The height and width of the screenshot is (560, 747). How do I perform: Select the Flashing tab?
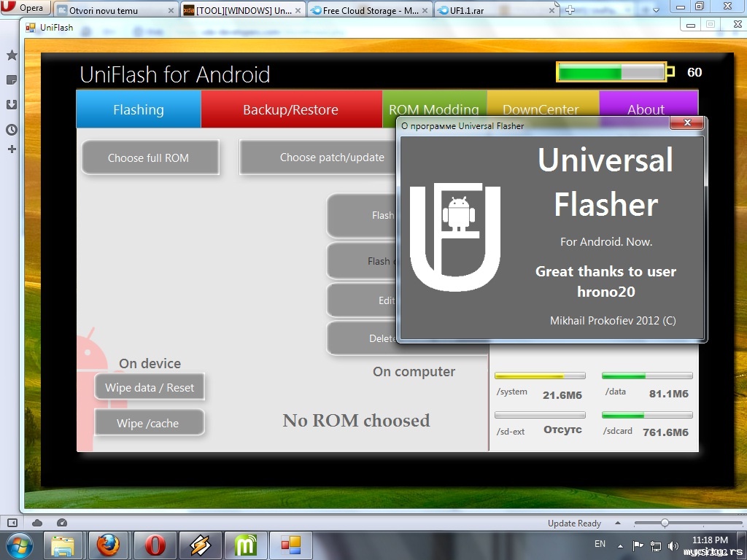coord(138,110)
